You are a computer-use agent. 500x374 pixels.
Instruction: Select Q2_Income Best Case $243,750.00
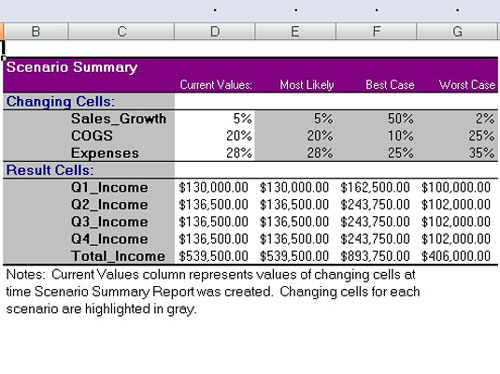(x=375, y=205)
